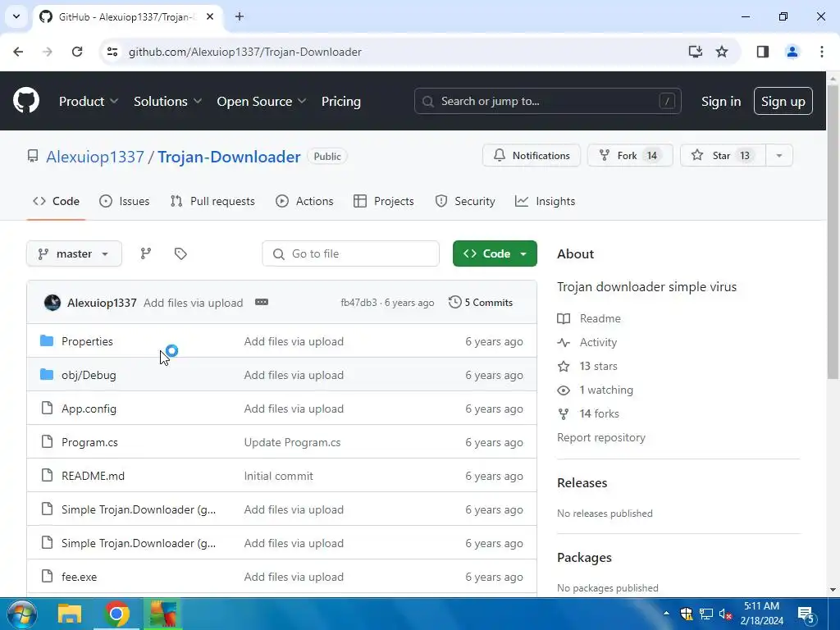Image resolution: width=840 pixels, height=630 pixels.
Task: Open the branches list icon
Action: coord(146,253)
